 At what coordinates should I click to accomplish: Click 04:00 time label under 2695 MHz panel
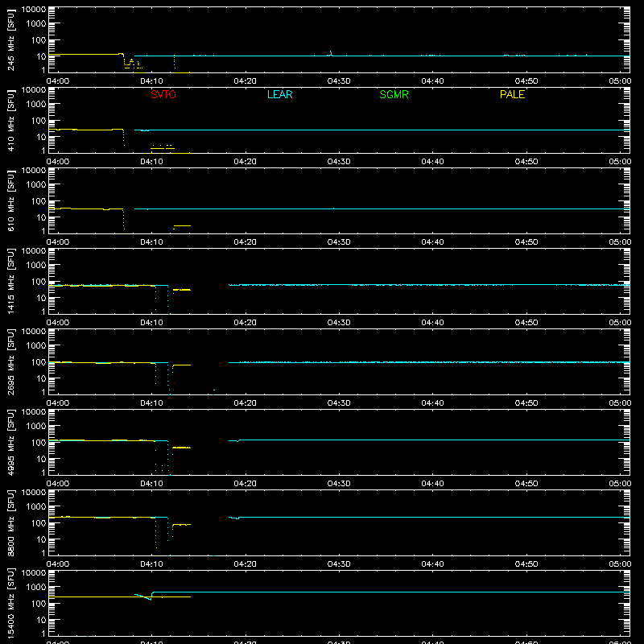pos(57,403)
